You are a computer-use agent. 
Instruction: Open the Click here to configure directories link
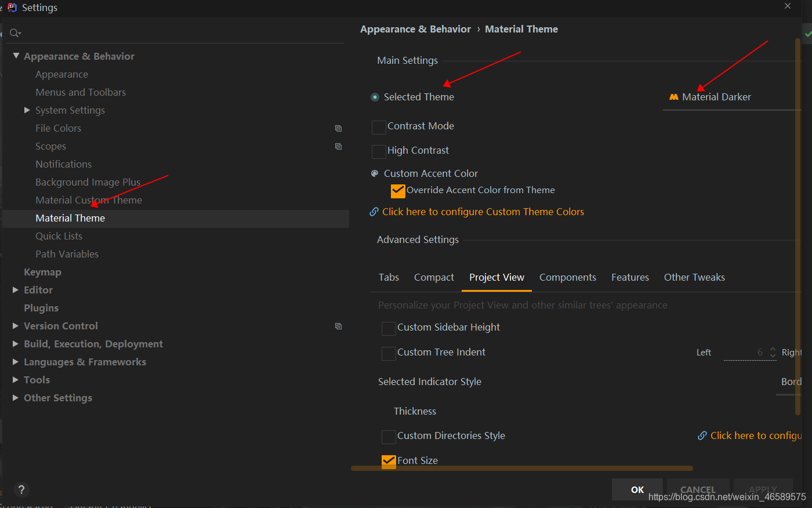point(756,436)
